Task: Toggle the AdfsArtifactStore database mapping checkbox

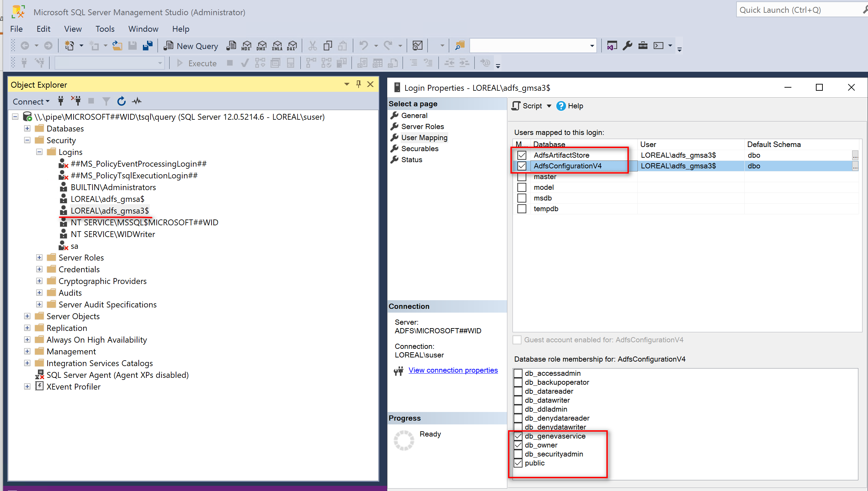Action: point(522,155)
